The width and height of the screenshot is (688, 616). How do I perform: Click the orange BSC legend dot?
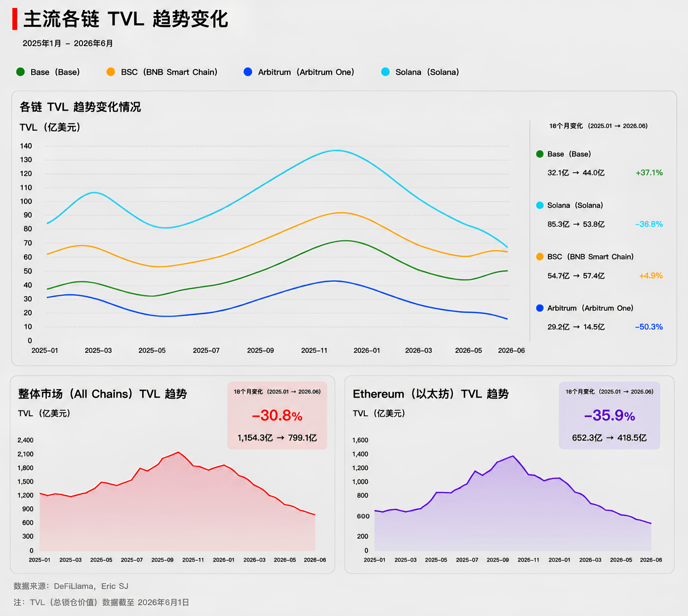click(111, 72)
